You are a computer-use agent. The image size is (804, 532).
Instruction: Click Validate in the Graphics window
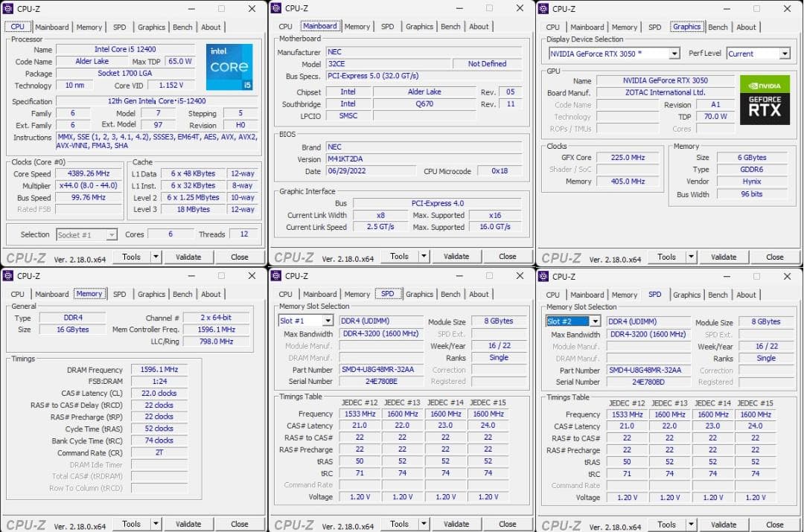click(724, 256)
